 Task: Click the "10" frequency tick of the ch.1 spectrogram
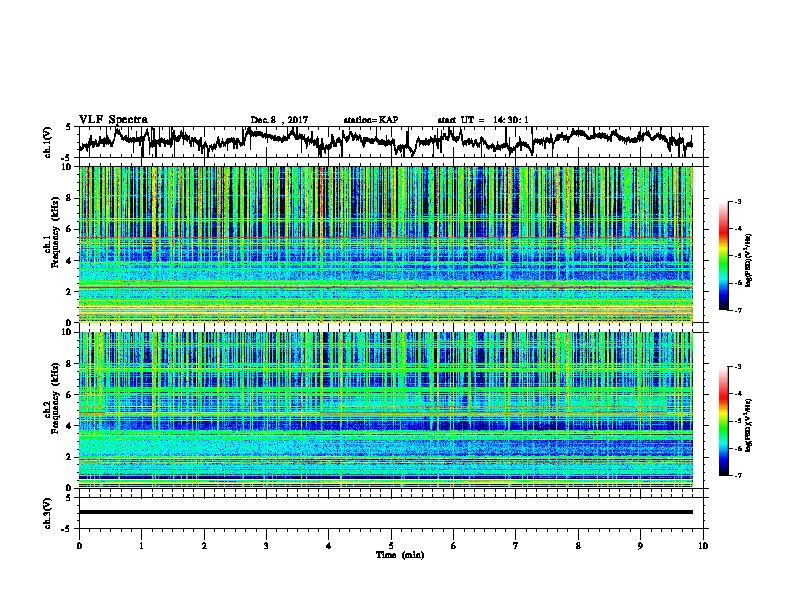click(68, 167)
